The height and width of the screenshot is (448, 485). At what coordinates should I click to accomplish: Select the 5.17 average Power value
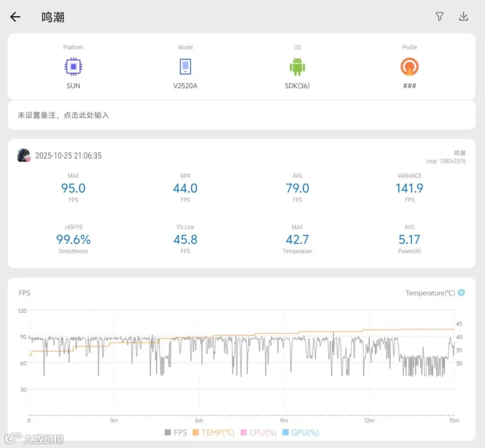(x=410, y=240)
